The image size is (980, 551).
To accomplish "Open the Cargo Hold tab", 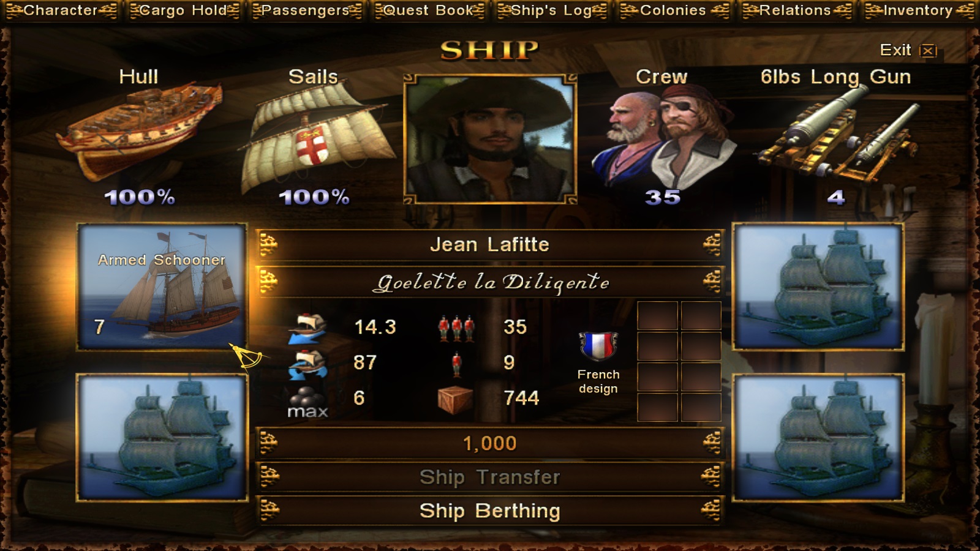I will [x=184, y=10].
